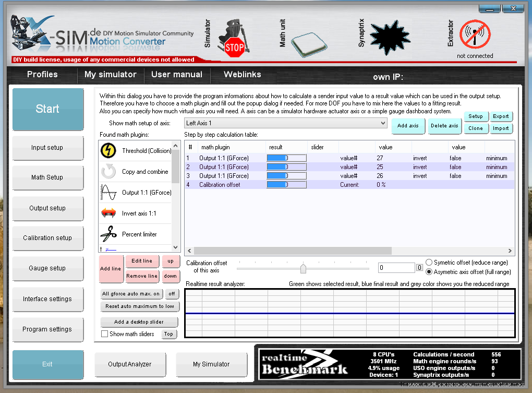Select the Output 1:1 (GForce) wave icon
This screenshot has height=393, width=532.
[x=108, y=193]
